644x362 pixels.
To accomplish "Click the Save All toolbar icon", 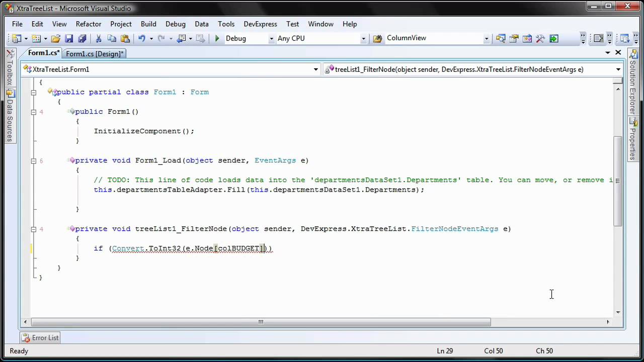I will (82, 38).
